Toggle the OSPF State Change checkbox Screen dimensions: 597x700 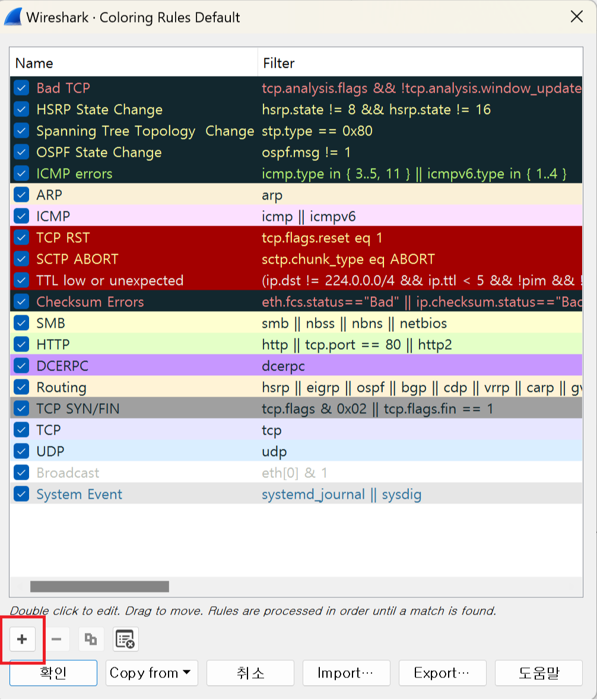click(21, 152)
